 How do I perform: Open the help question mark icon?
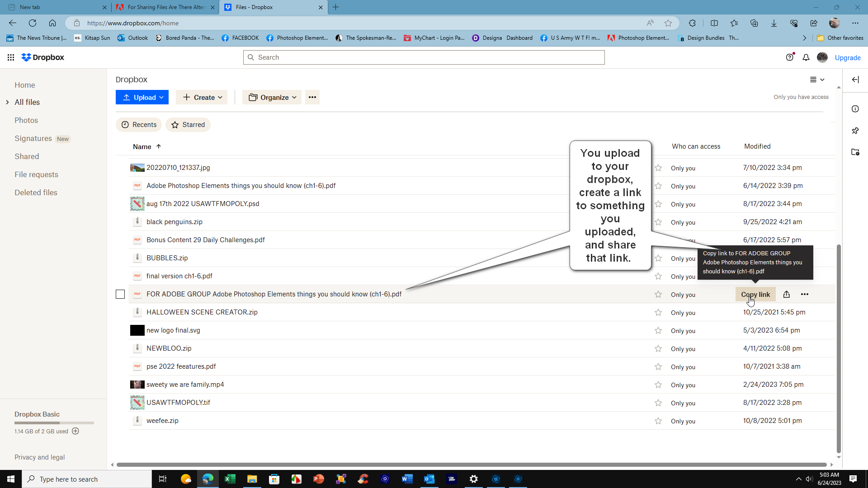click(790, 57)
